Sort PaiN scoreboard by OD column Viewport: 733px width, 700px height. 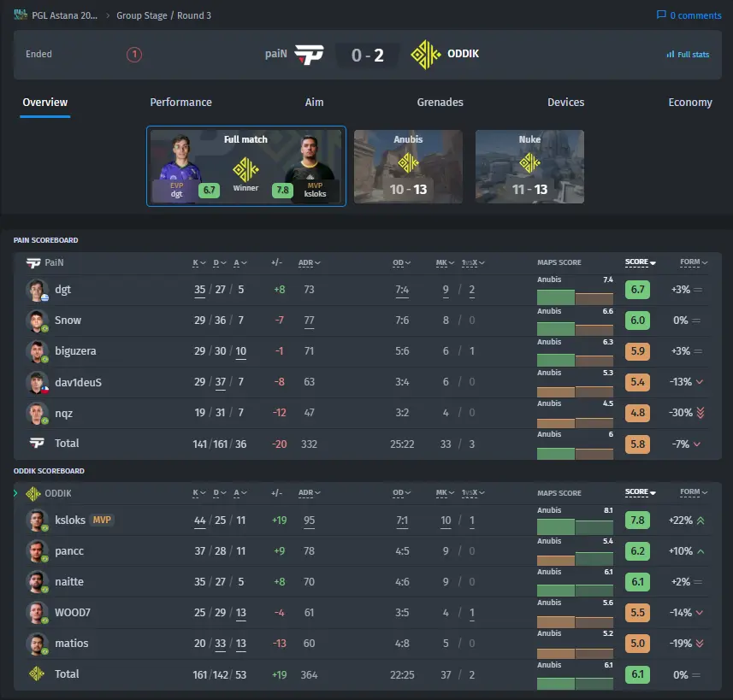pyautogui.click(x=401, y=262)
